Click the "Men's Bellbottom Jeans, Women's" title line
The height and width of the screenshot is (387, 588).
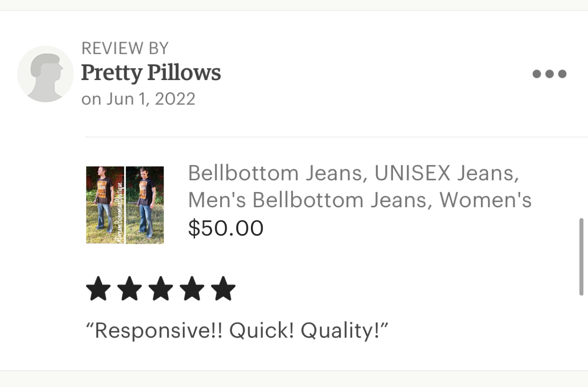(x=359, y=200)
